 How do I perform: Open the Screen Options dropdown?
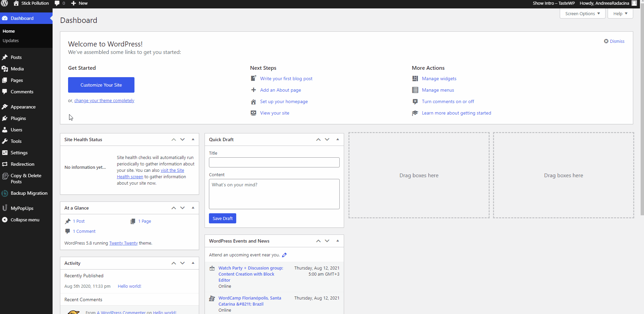[582, 13]
